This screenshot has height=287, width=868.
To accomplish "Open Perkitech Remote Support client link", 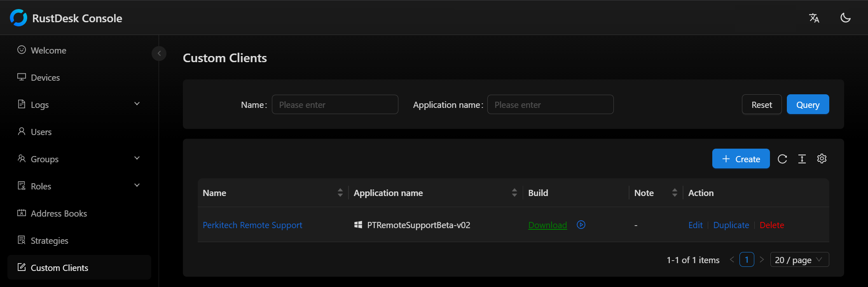I will coord(253,225).
